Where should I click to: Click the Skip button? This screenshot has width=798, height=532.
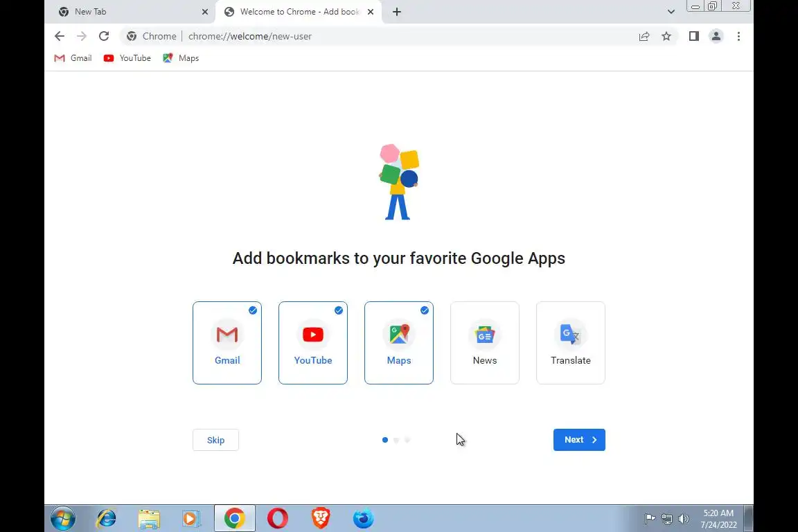click(216, 440)
